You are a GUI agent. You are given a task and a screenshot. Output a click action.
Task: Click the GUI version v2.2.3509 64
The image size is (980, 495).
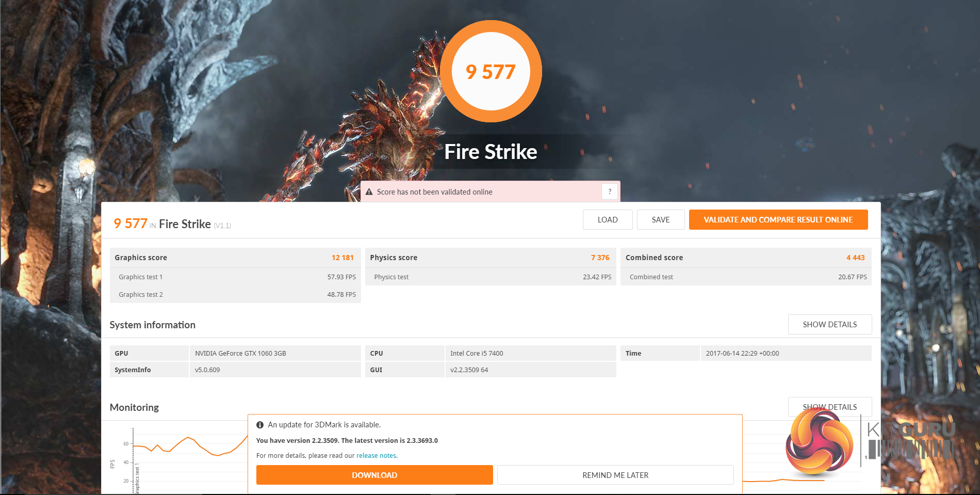click(x=469, y=370)
